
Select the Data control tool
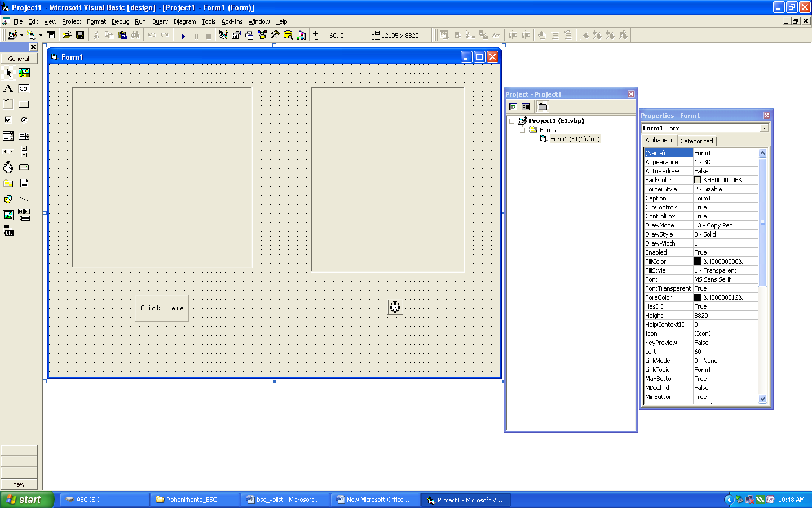point(24,215)
